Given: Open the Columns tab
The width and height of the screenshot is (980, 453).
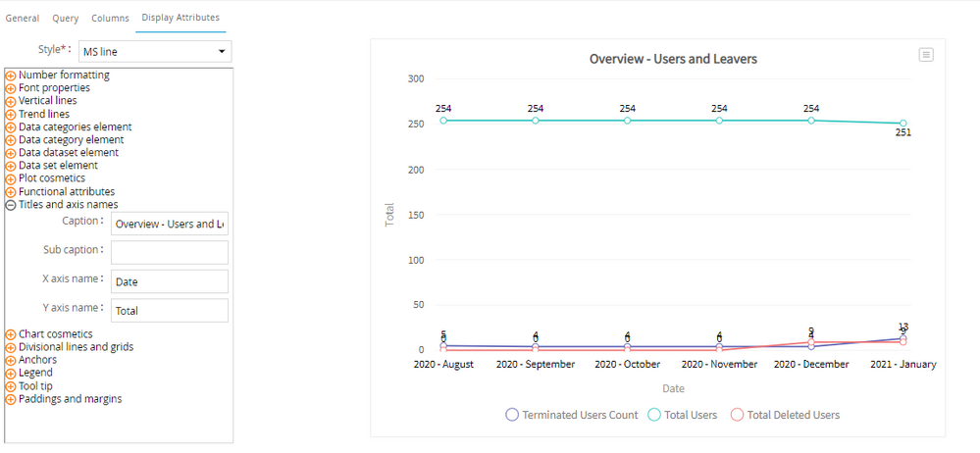Looking at the screenshot, I should coord(110,18).
